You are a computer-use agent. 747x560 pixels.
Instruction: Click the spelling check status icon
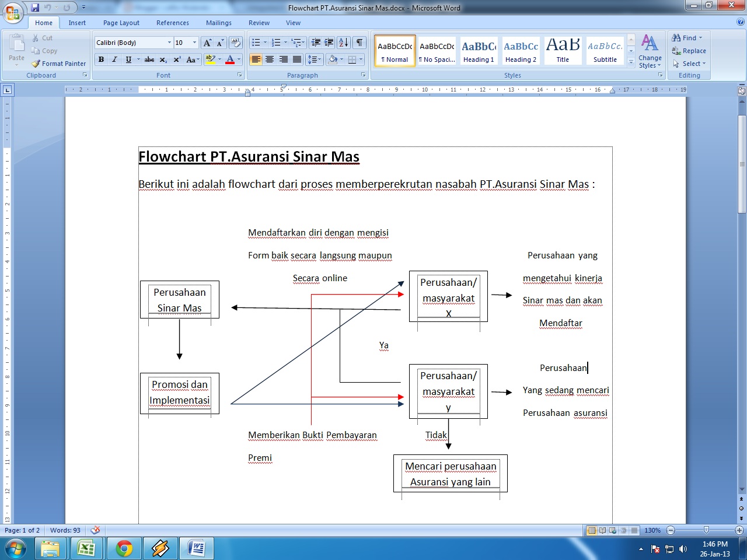[x=95, y=530]
